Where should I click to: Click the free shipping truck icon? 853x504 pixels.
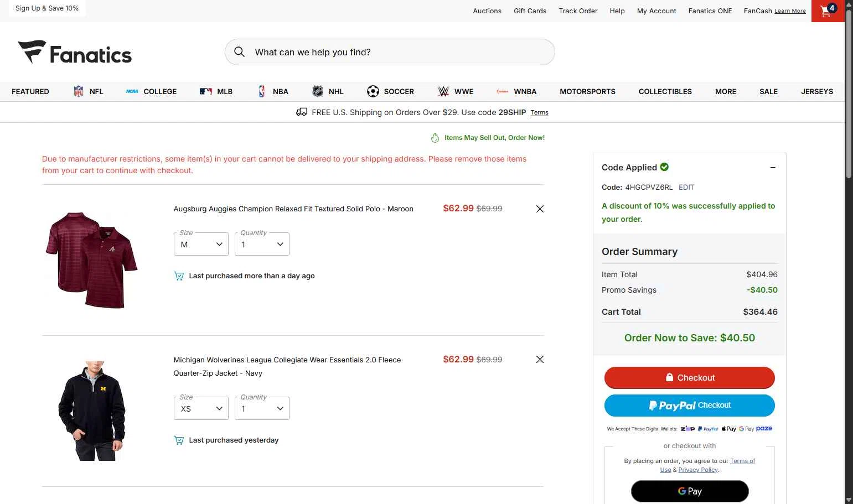pyautogui.click(x=302, y=112)
